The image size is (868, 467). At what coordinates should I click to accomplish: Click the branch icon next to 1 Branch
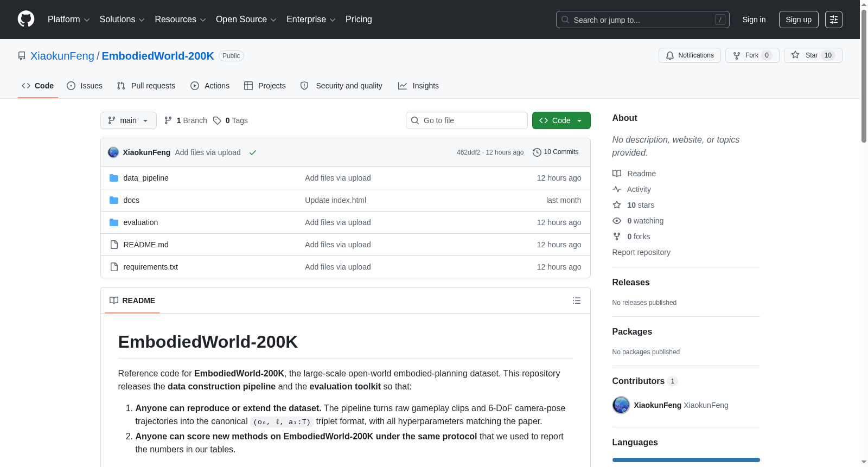click(x=168, y=120)
